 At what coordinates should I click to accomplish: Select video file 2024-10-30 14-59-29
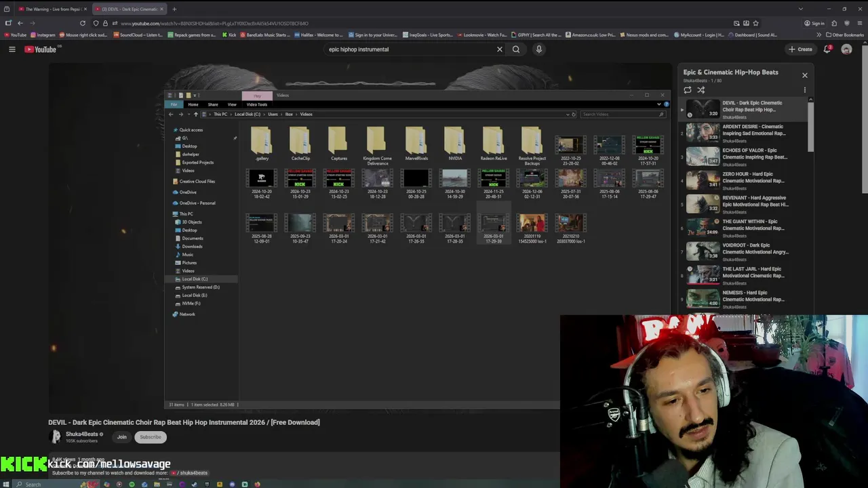pos(455,184)
